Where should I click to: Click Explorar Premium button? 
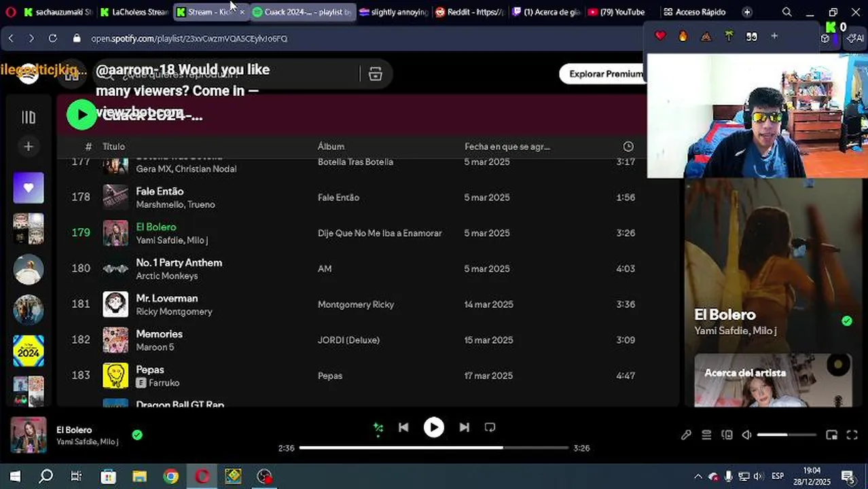coord(605,74)
